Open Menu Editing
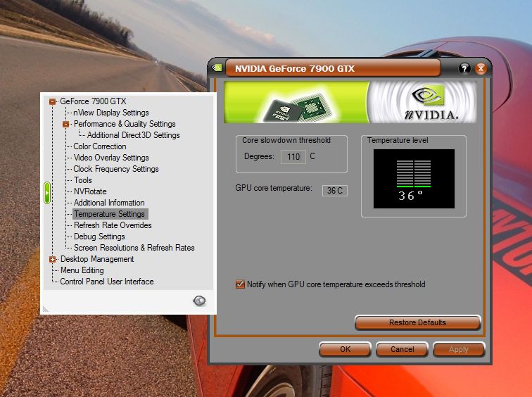532x397 pixels. (82, 270)
